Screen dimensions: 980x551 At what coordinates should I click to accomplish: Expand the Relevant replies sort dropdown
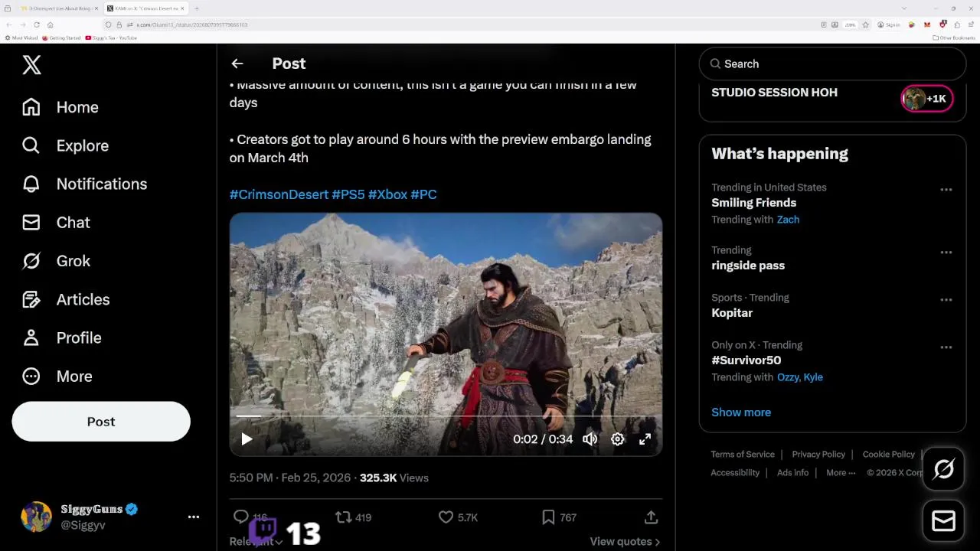(256, 541)
